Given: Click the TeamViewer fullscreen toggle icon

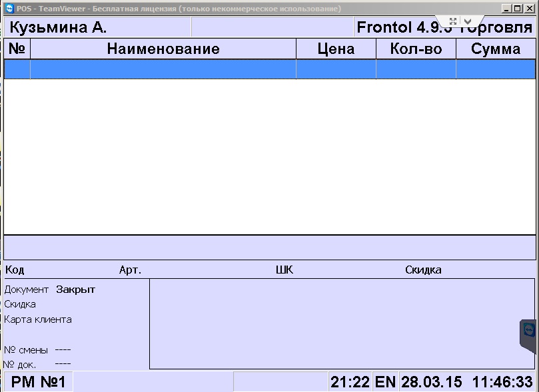Looking at the screenshot, I should pyautogui.click(x=453, y=21).
